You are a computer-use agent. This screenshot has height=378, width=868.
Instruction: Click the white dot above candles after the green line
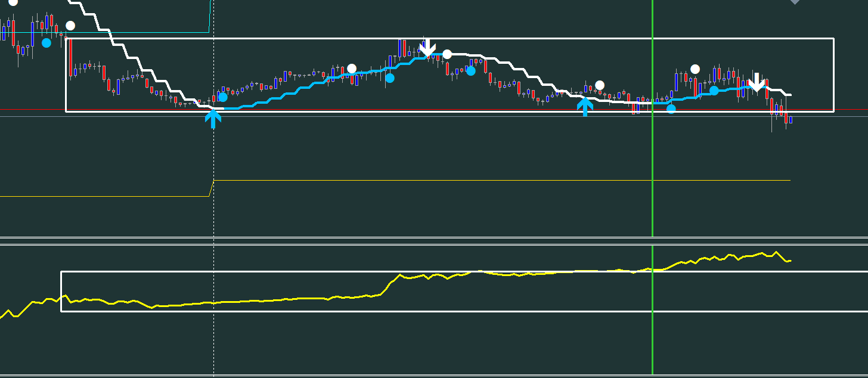click(695, 69)
